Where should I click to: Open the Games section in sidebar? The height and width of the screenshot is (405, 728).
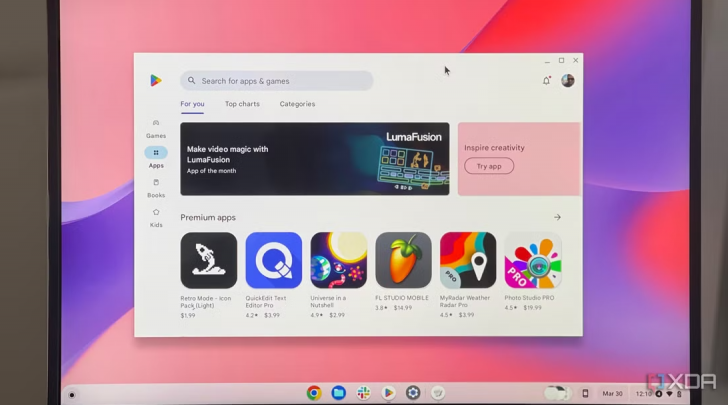click(156, 129)
